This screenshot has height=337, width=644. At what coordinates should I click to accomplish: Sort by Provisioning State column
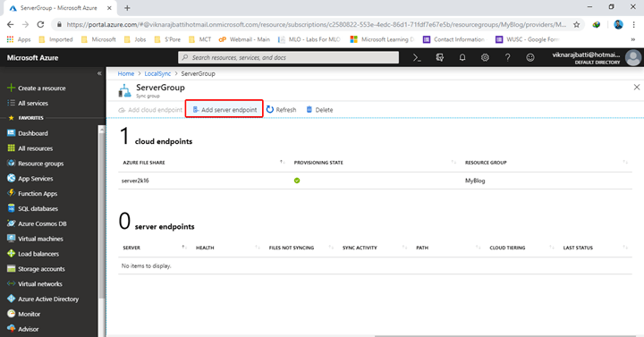coord(318,163)
